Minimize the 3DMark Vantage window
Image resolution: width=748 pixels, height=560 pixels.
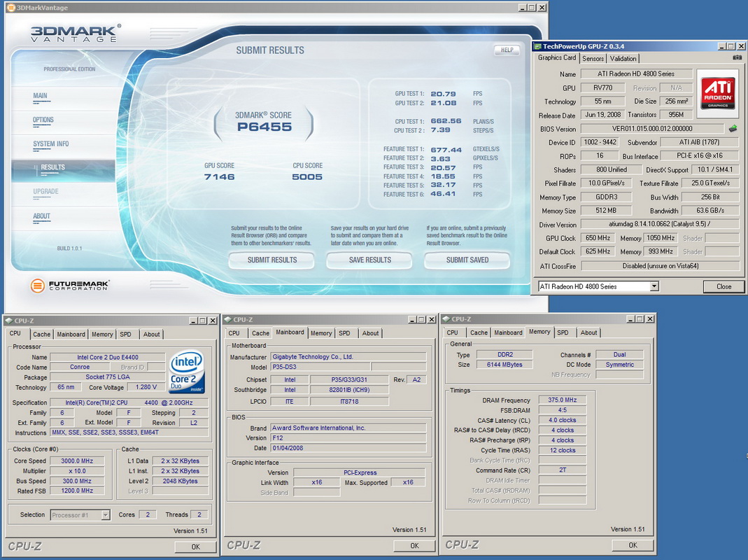coord(523,8)
